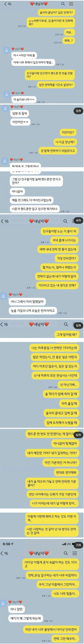Select the white bubble '미안미안ㅋㅋ'
This screenshot has width=84, height=644.
(20, 122)
